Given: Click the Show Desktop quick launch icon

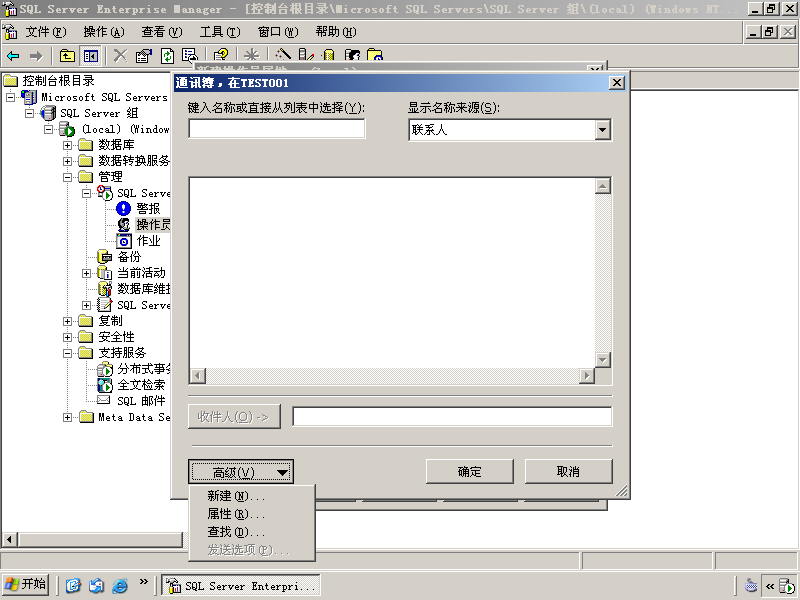Looking at the screenshot, I should click(73, 585).
